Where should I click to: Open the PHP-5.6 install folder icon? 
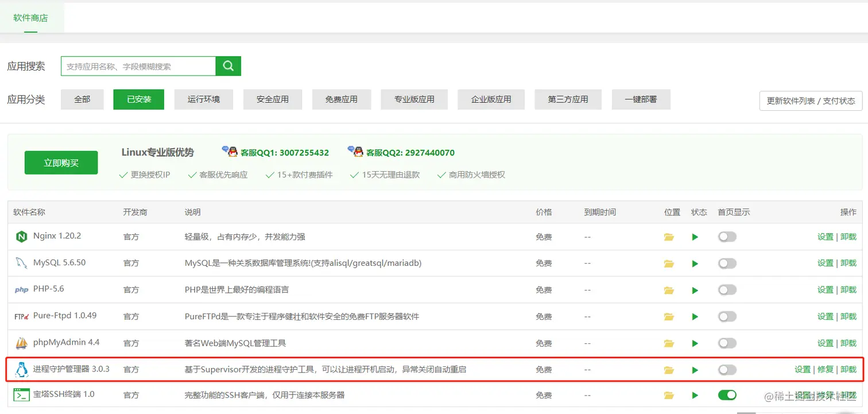pos(669,290)
